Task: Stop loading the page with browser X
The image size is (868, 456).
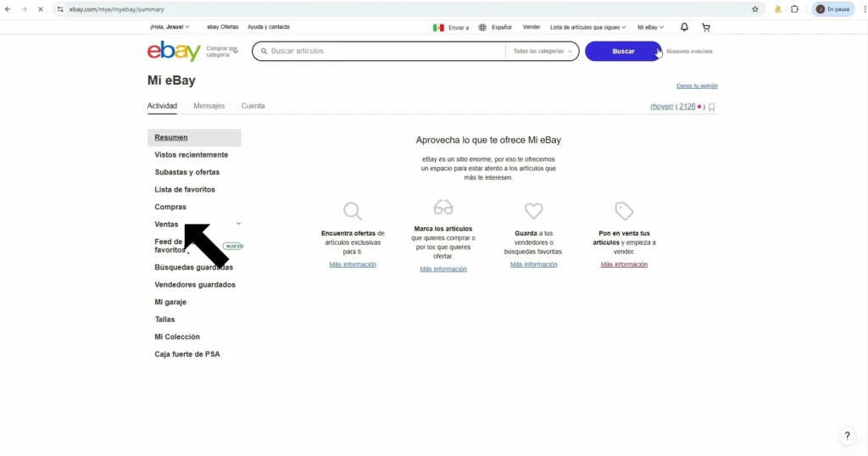Action: [x=40, y=8]
